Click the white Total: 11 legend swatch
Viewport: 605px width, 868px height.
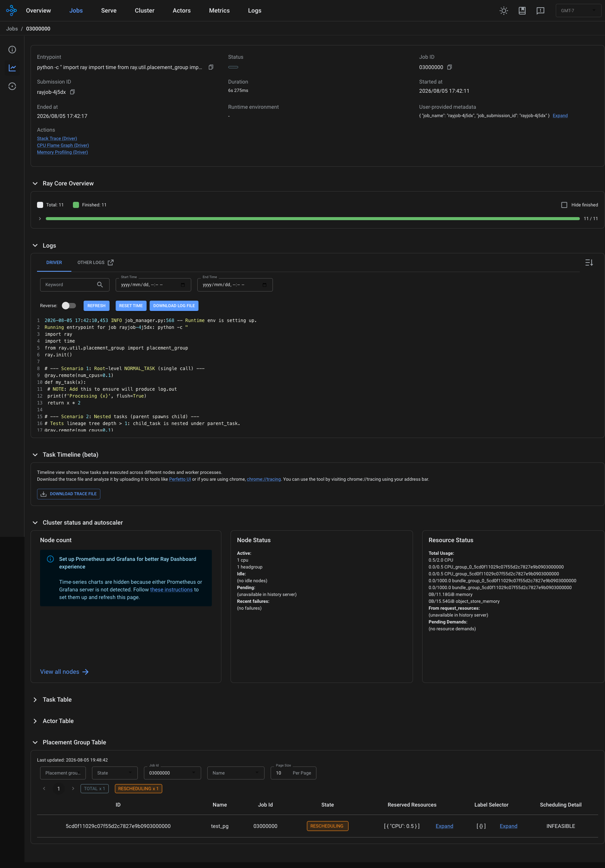click(40, 205)
